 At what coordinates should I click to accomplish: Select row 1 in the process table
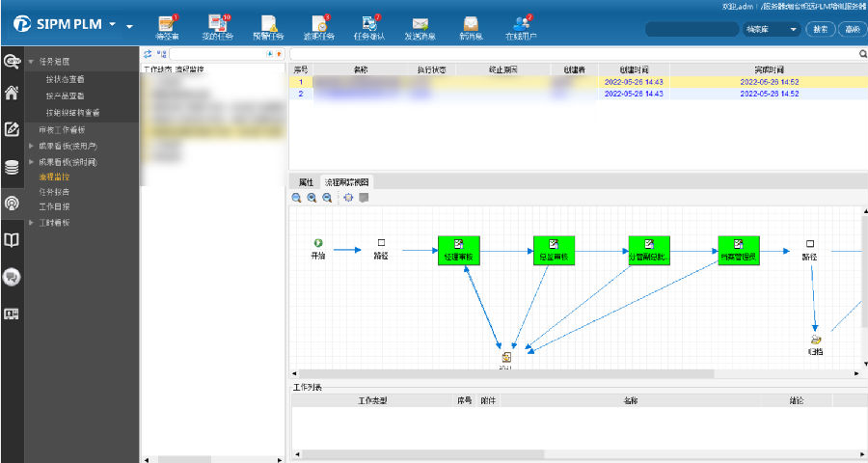[x=579, y=82]
